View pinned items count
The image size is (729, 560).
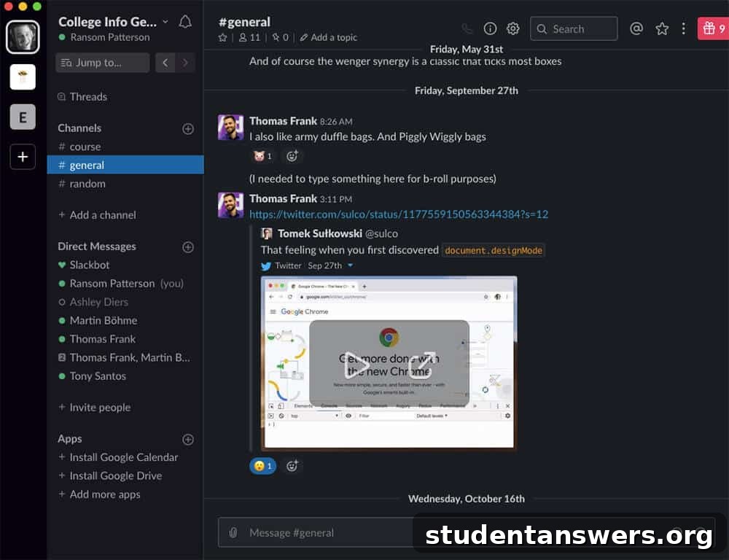pyautogui.click(x=281, y=38)
